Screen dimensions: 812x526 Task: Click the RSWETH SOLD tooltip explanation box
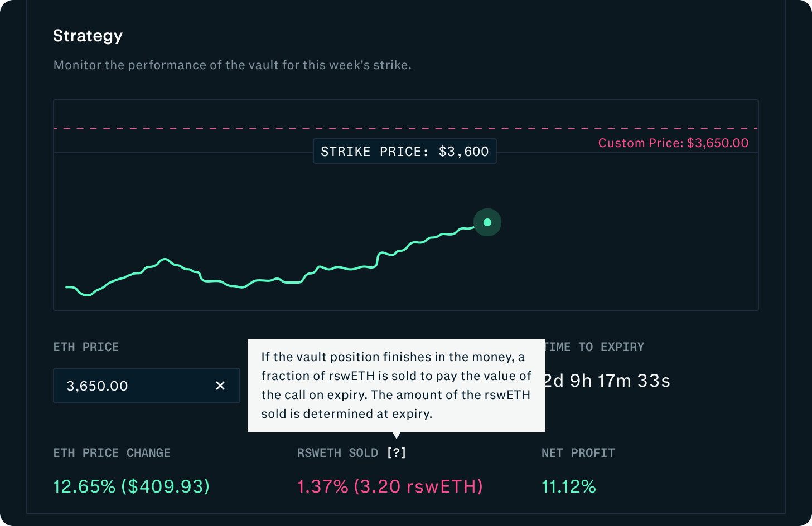396,385
